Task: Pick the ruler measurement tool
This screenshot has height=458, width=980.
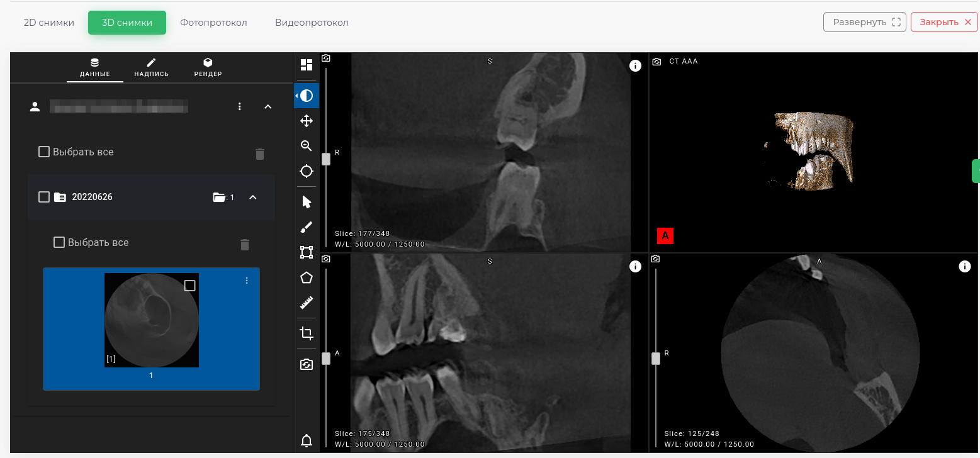Action: click(x=307, y=303)
